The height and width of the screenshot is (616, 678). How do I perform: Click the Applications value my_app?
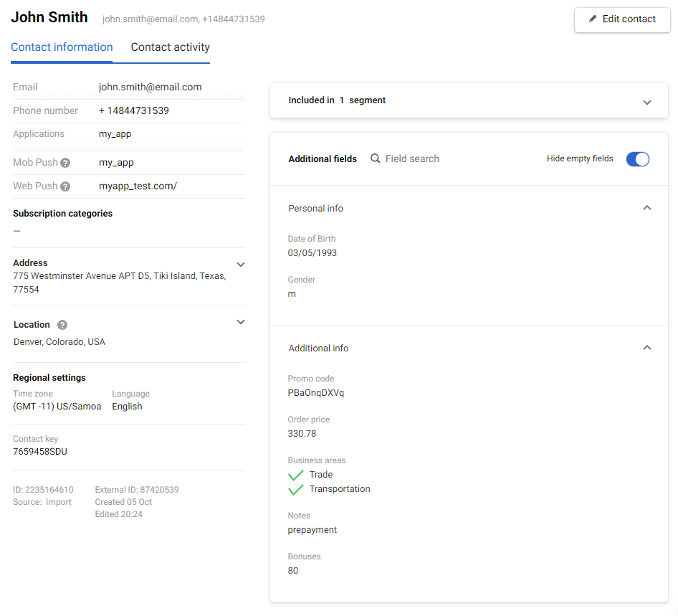click(x=115, y=134)
